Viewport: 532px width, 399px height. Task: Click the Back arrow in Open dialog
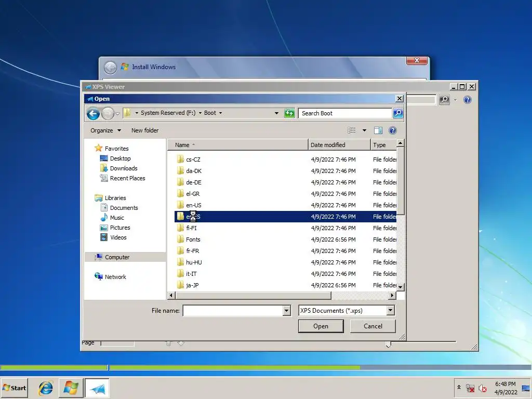point(94,113)
